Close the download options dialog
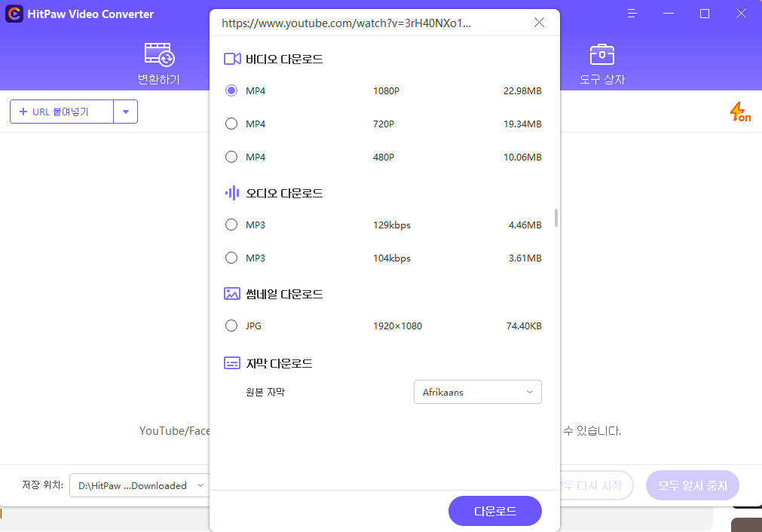The height and width of the screenshot is (532, 762). tap(539, 23)
